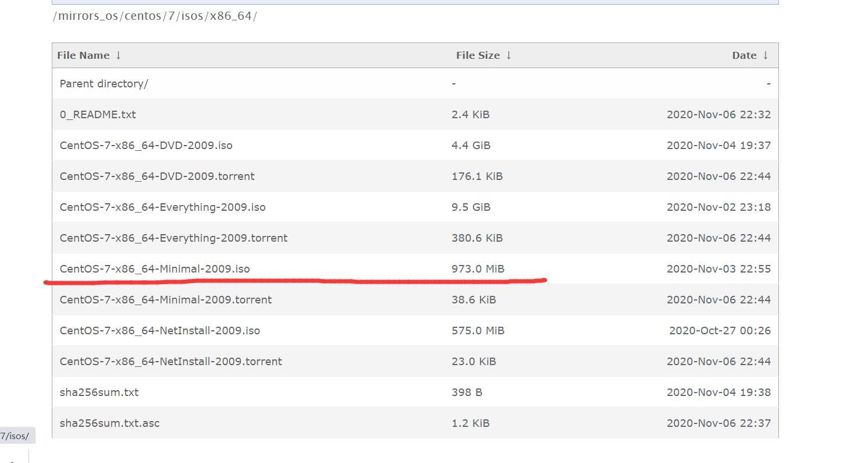
Task: Click the sort arrow beside File Size
Action: pos(508,55)
